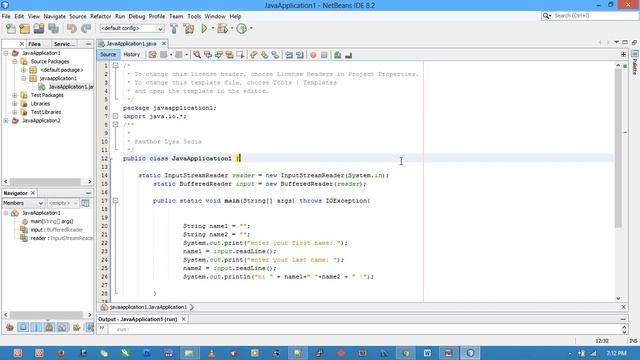Jump to the Last Edit location icon
The image size is (640, 360).
tap(152, 55)
